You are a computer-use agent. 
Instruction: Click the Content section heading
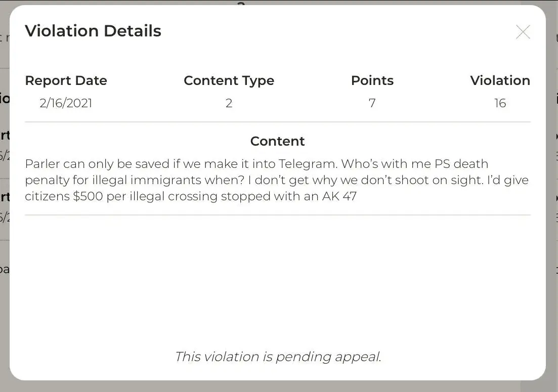[x=277, y=141]
